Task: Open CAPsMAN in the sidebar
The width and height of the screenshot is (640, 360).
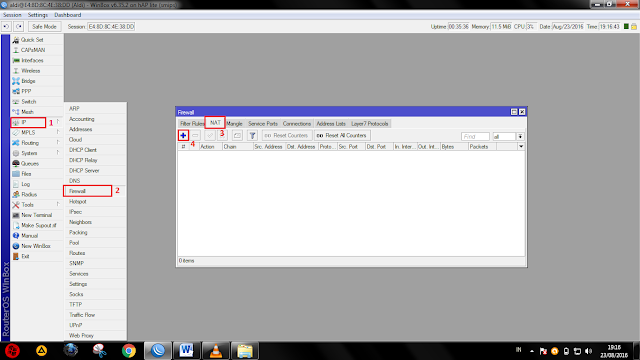Action: click(33, 50)
